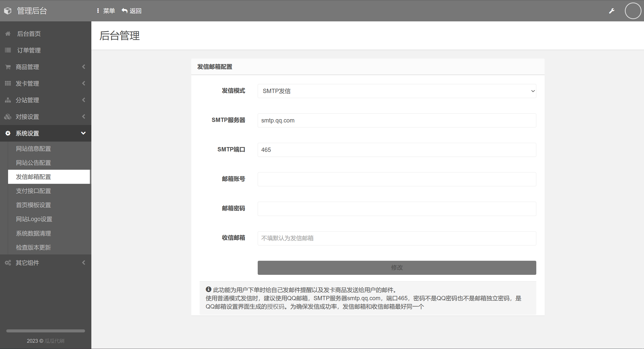The image size is (644, 349).
Task: Click the wrench icon in top bar
Action: (x=612, y=11)
